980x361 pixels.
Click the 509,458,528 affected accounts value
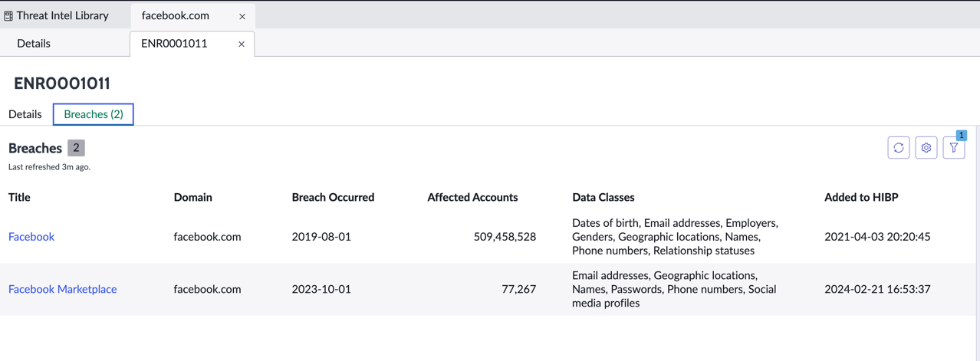[505, 237]
